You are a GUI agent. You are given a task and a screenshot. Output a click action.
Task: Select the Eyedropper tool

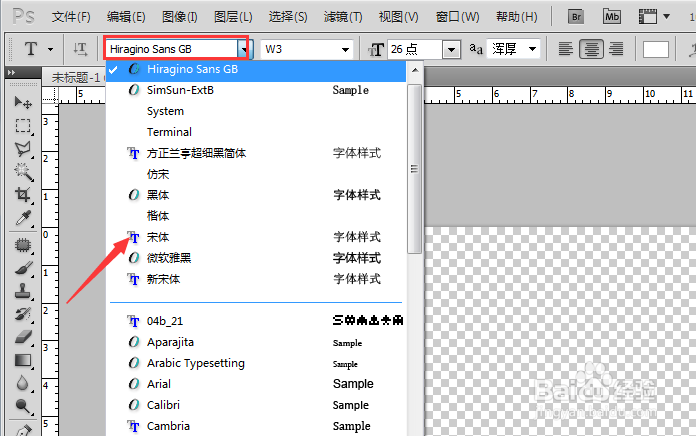click(23, 218)
